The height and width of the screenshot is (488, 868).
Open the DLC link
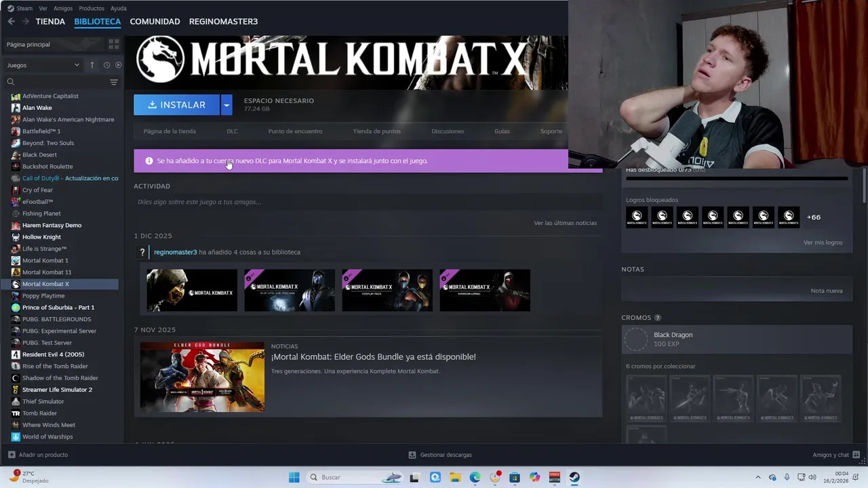tap(232, 131)
